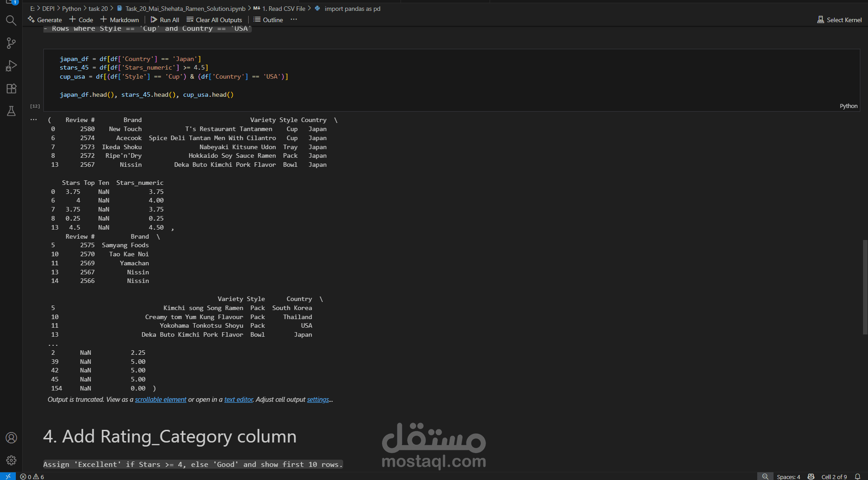This screenshot has width=868, height=480.
Task: Click breadcrumb Python folder
Action: tap(71, 9)
